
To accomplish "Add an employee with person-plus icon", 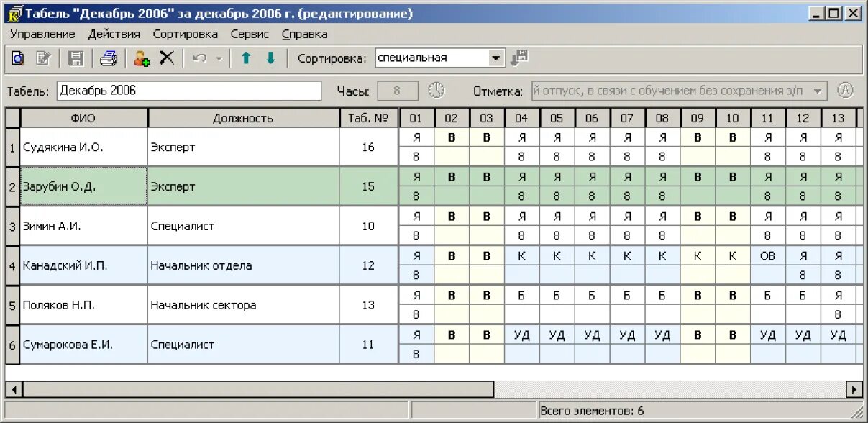I will [142, 59].
